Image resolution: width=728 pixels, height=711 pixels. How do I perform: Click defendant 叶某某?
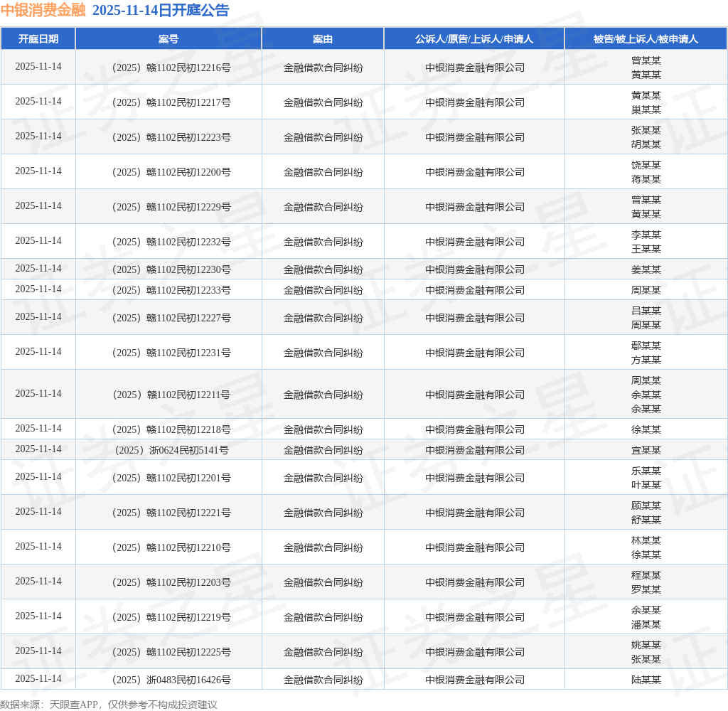(646, 485)
